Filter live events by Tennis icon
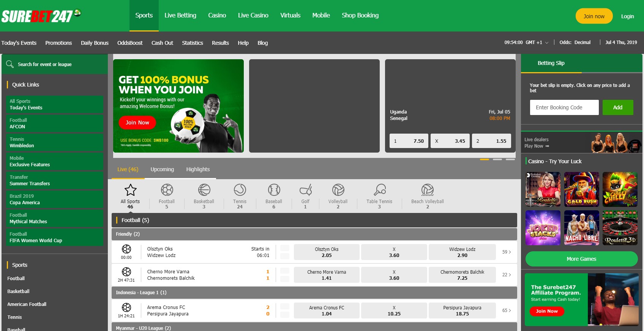Screen dimensions: 644x331 point(240,190)
